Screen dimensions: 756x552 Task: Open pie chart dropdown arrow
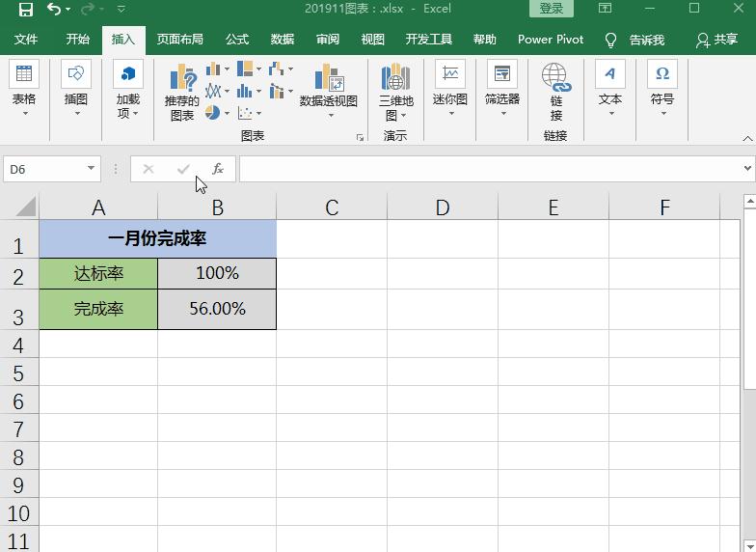(x=227, y=114)
